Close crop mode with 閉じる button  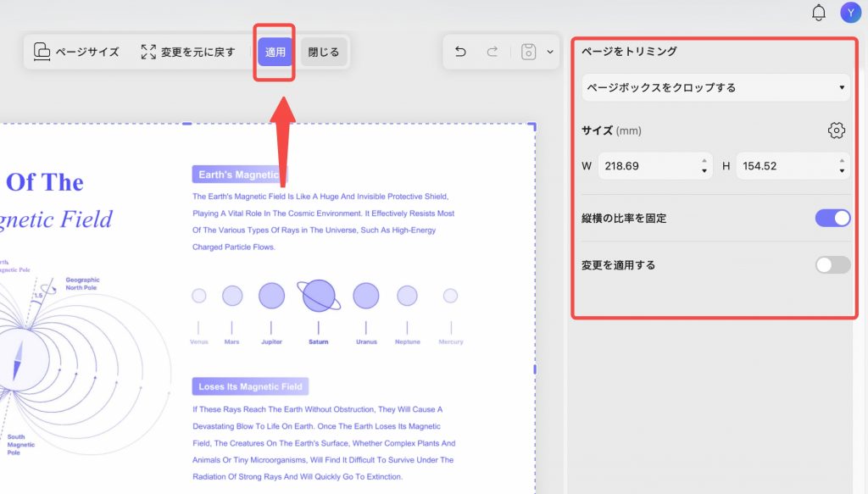click(323, 52)
